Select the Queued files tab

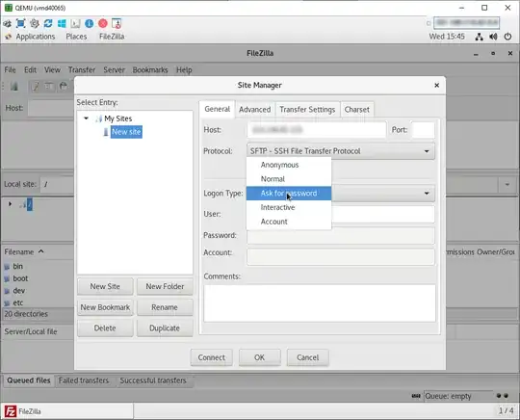[x=29, y=381]
